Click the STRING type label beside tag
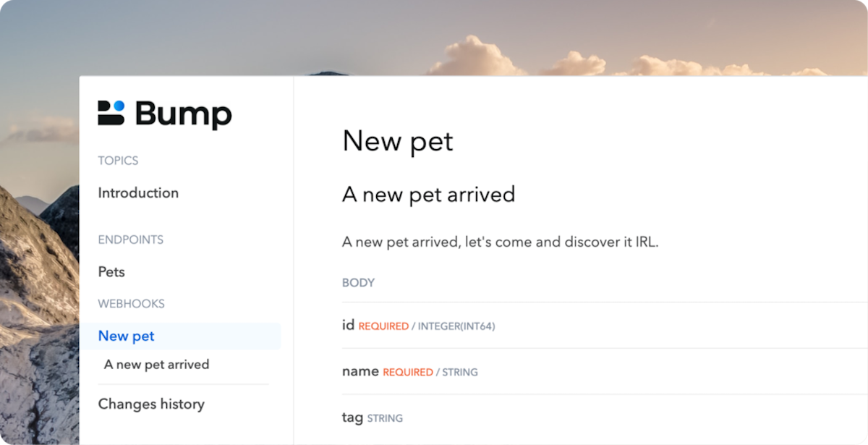The image size is (868, 445). click(384, 418)
